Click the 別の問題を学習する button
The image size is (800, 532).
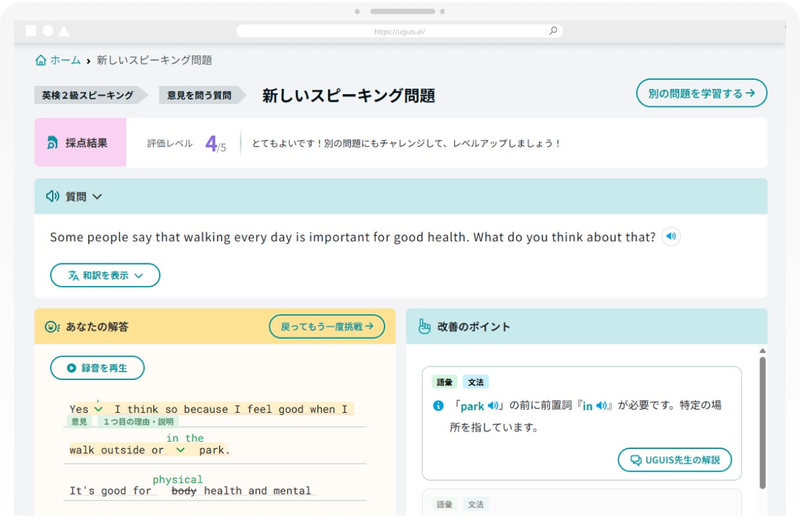pyautogui.click(x=701, y=93)
